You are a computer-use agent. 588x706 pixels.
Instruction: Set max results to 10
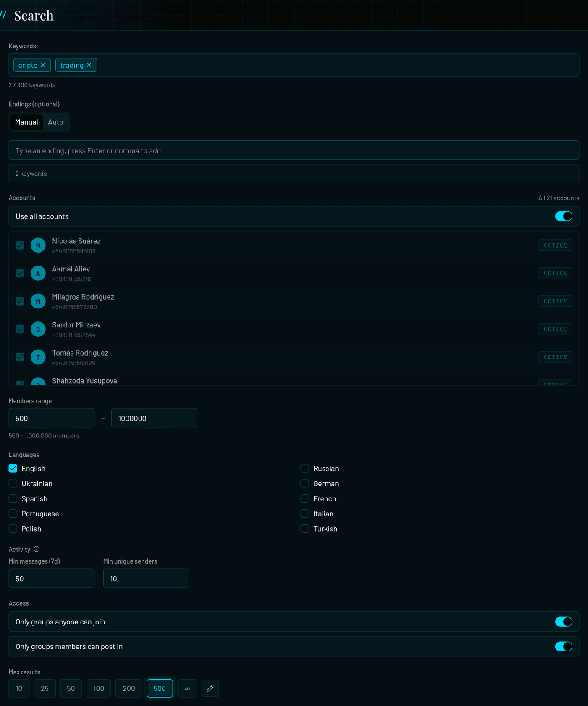(19, 688)
